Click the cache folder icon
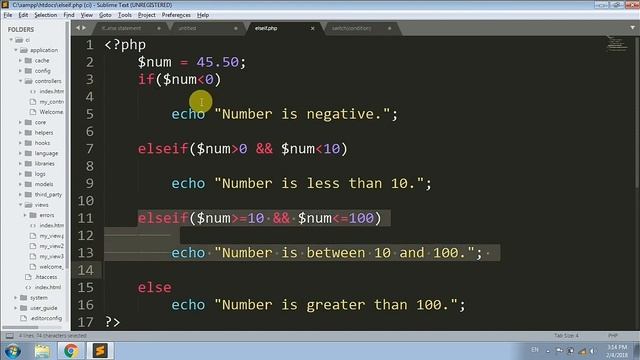Image resolution: width=640 pixels, height=360 pixels. [x=28, y=60]
